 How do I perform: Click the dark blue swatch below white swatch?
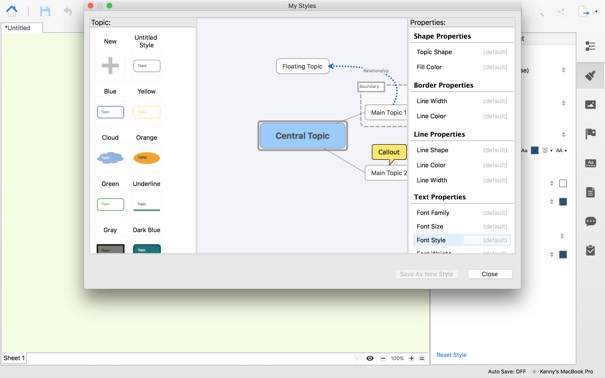coord(563,202)
